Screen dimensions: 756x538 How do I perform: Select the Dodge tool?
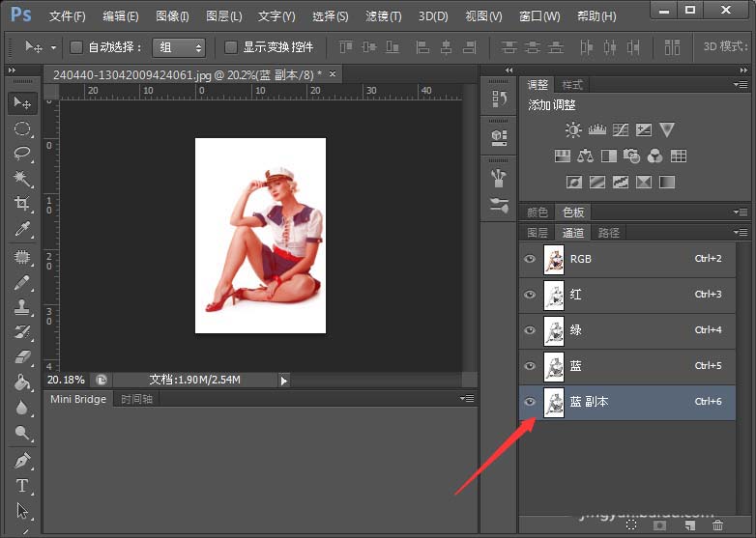[x=22, y=433]
